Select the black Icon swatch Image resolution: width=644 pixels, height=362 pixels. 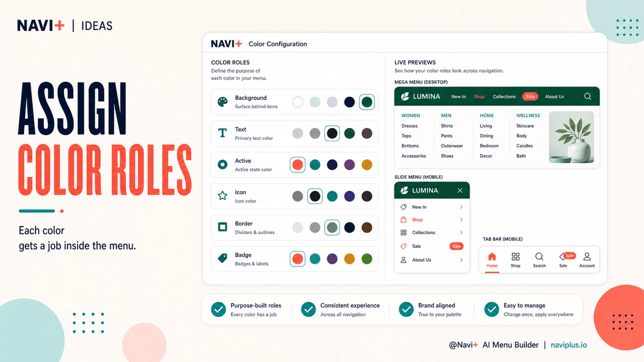315,196
